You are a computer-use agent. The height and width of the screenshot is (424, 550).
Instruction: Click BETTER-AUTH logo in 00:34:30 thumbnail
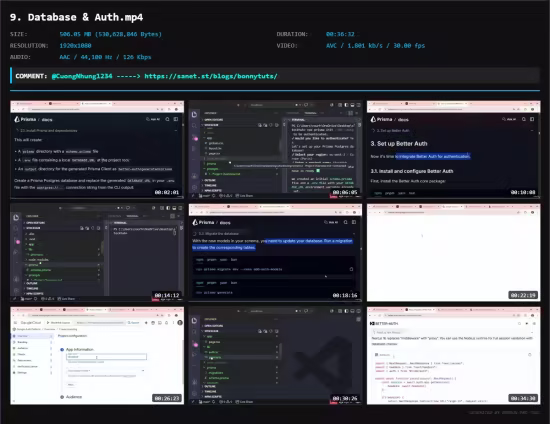pos(384,323)
